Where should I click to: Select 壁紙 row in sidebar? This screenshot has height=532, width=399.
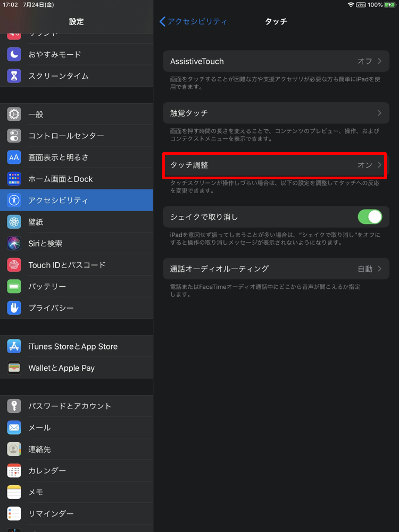[x=76, y=222]
